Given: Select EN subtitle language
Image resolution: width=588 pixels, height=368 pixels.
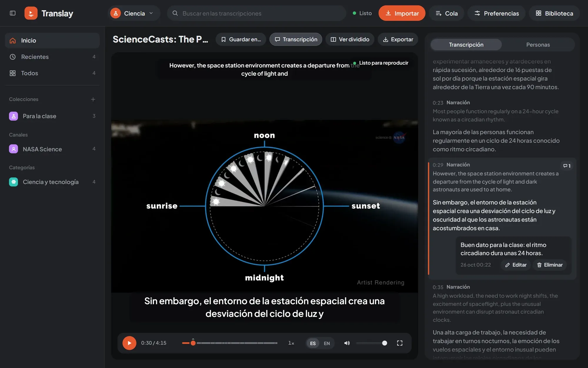Looking at the screenshot, I should point(327,343).
